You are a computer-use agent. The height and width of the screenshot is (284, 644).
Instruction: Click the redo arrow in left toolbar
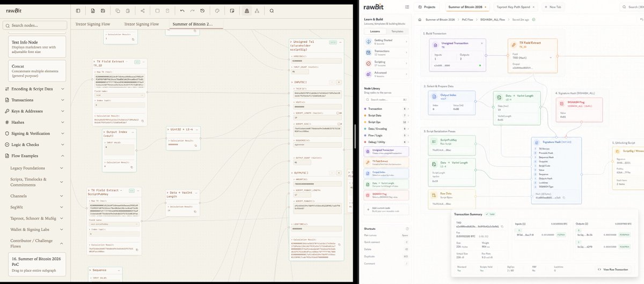pyautogui.click(x=192, y=10)
